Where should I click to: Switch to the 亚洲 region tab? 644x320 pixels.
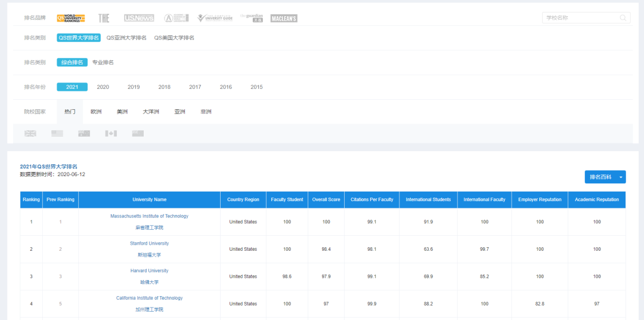point(179,112)
